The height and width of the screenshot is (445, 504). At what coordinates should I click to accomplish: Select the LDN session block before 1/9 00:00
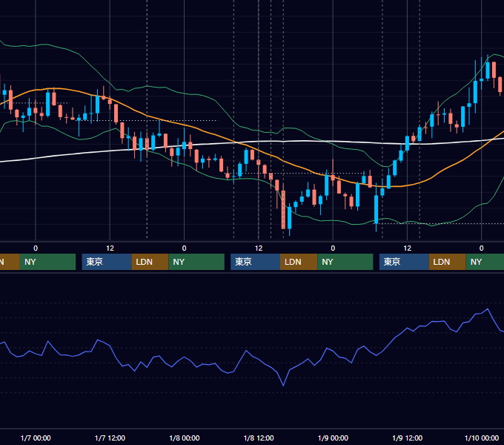pos(299,262)
